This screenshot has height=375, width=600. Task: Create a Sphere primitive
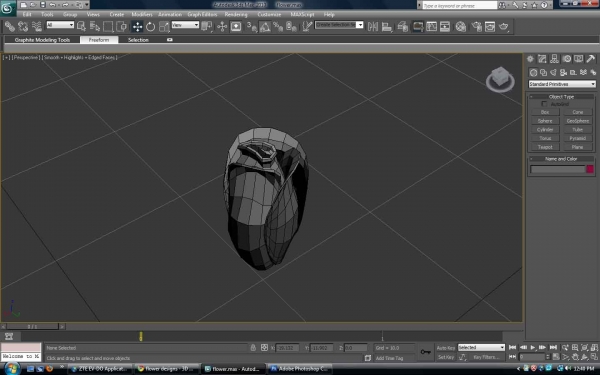545,121
